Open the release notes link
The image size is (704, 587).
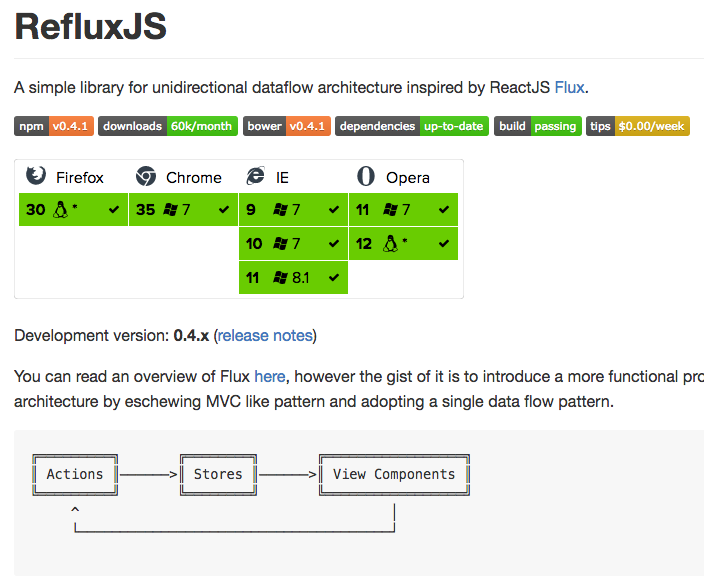[265, 335]
